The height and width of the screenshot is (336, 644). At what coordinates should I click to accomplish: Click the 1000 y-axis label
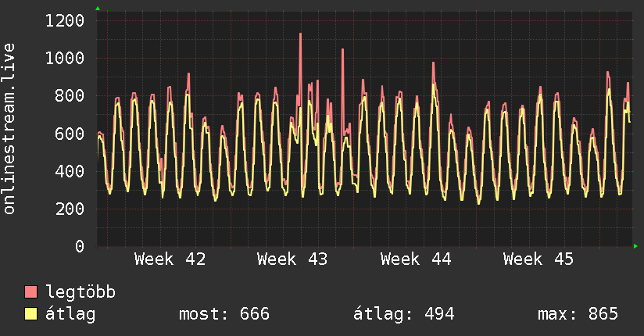point(65,58)
